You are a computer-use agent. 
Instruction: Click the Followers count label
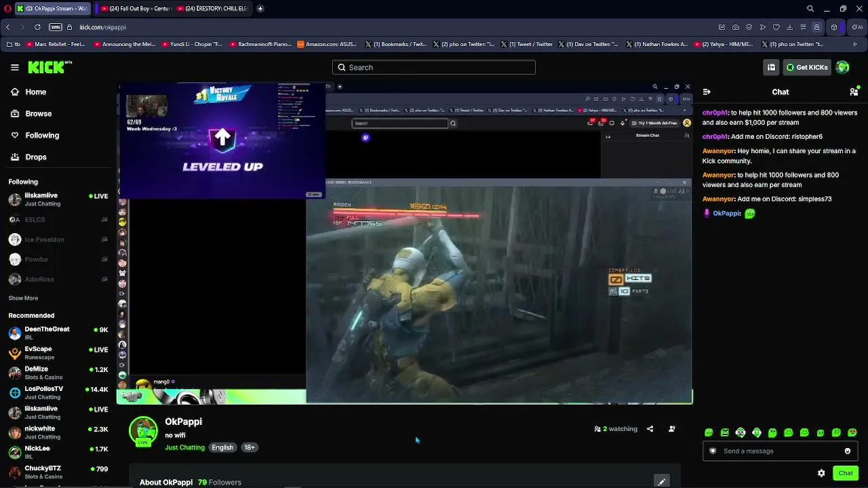[x=220, y=483]
